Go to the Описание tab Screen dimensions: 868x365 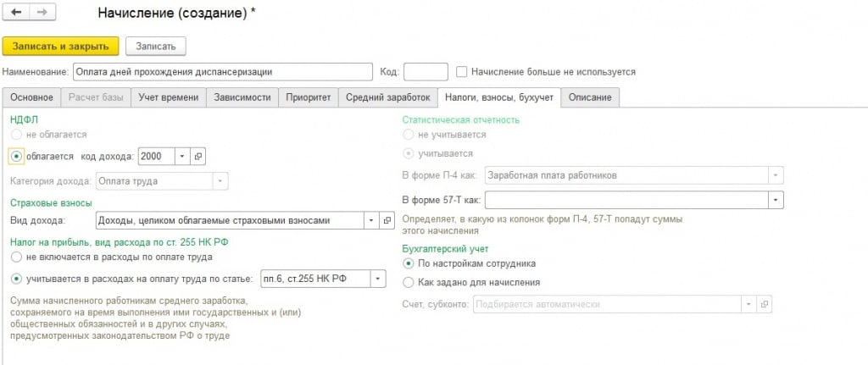point(590,97)
